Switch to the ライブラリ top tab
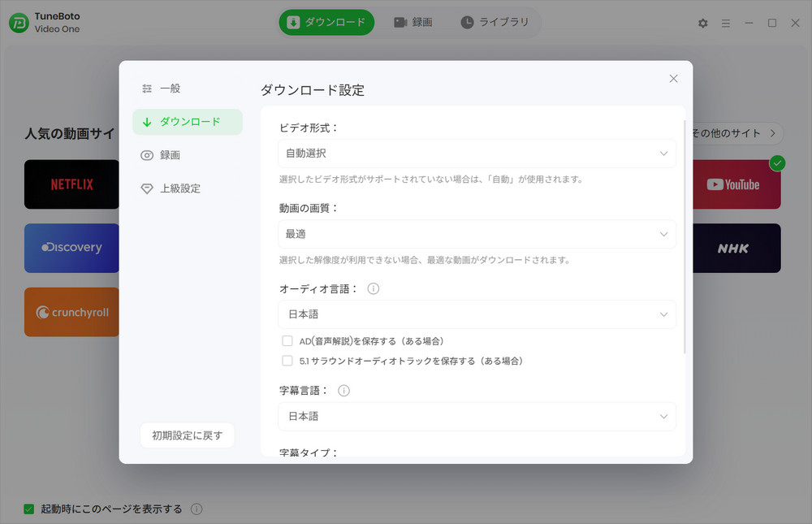 click(495, 22)
